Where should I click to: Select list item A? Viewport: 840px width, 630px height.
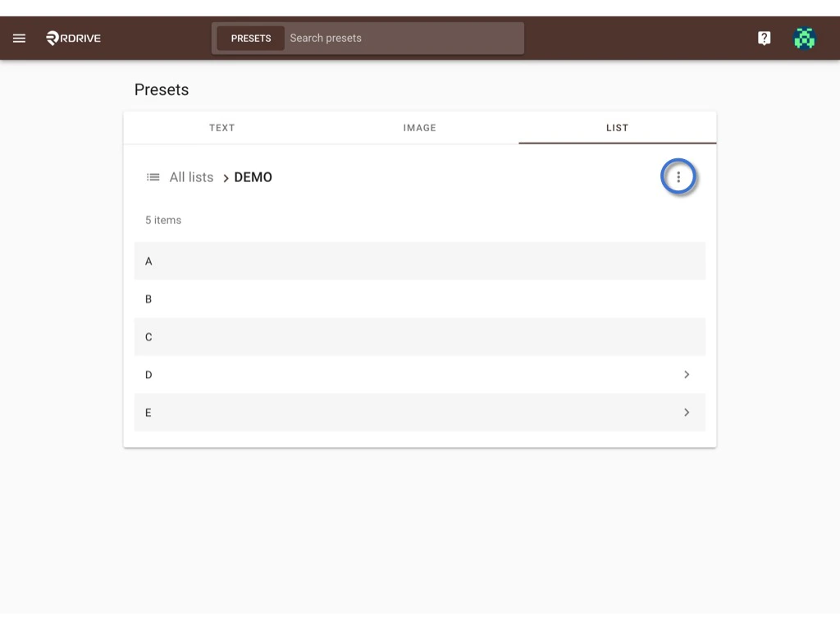[x=419, y=261]
